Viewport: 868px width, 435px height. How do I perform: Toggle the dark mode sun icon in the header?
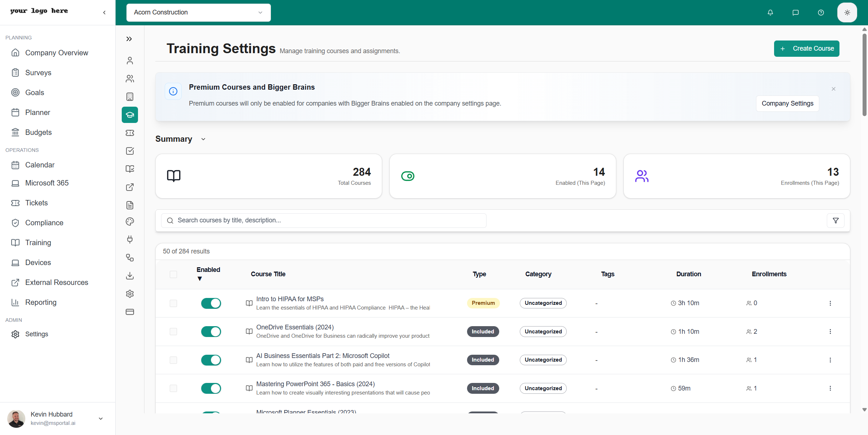(x=847, y=12)
